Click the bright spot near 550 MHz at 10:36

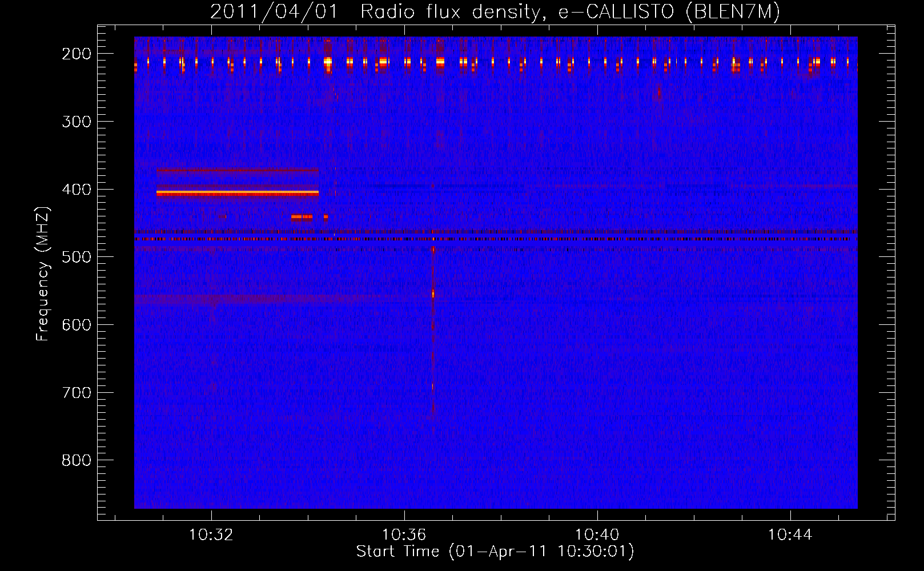(x=433, y=294)
